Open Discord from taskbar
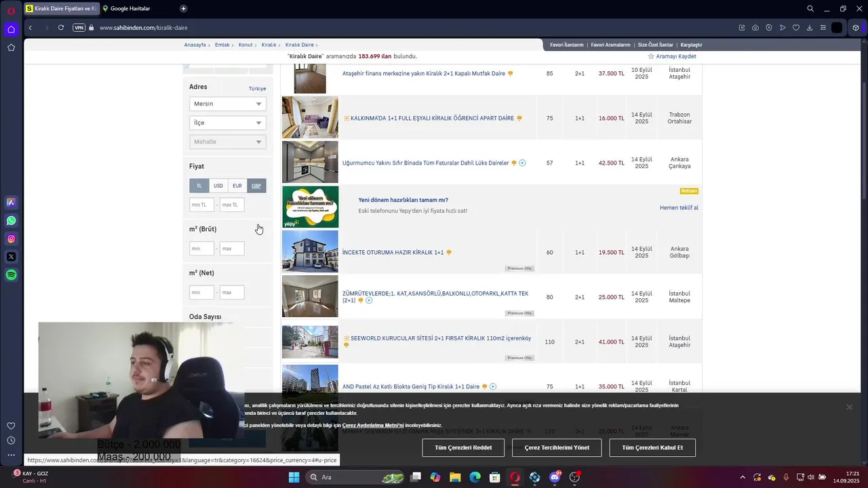Viewport: 868px width, 488px height. pyautogui.click(x=555, y=477)
